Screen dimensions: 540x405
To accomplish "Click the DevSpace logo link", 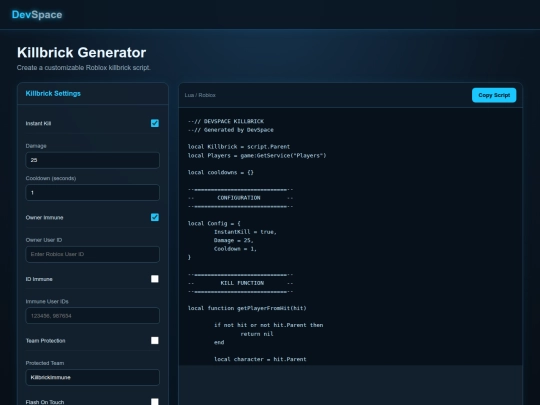I will (x=37, y=15).
